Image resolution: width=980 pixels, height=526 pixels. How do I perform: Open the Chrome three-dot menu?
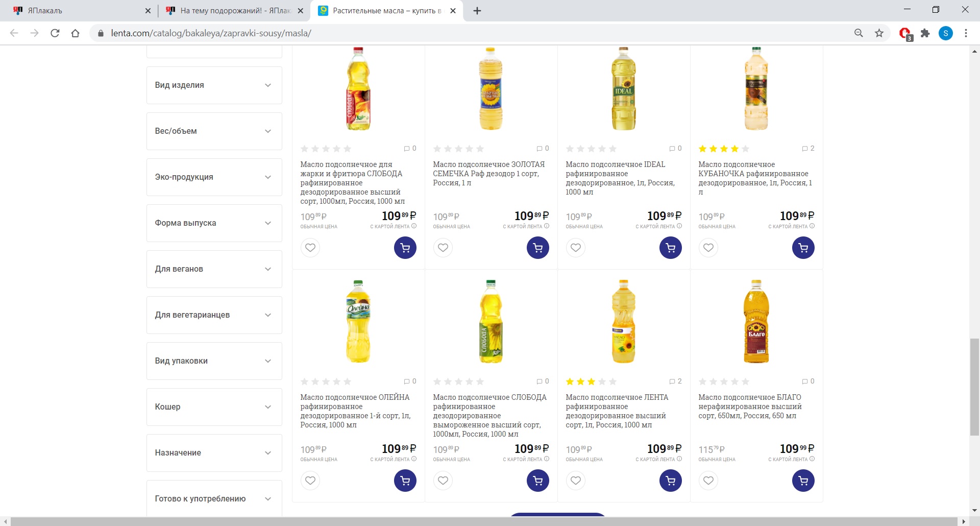[x=966, y=33]
